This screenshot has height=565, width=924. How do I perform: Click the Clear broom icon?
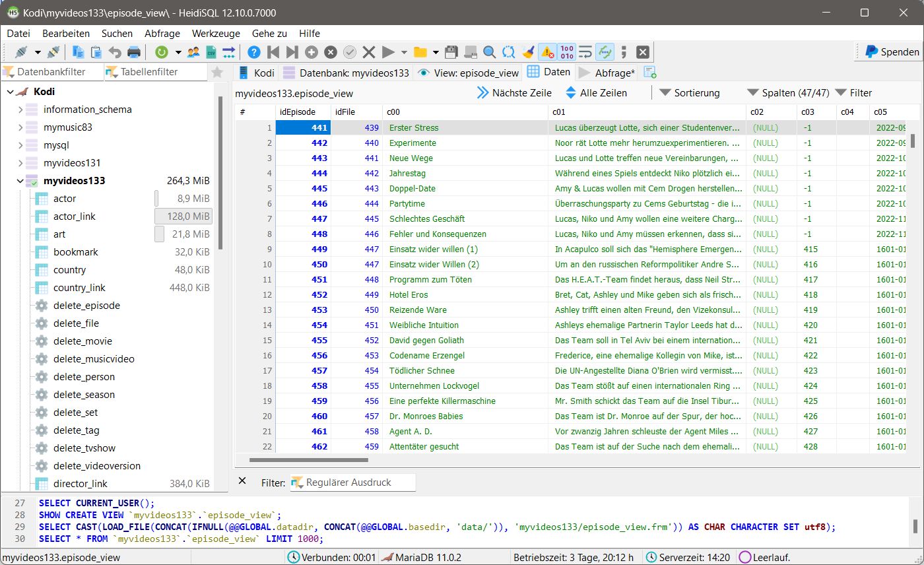click(528, 52)
